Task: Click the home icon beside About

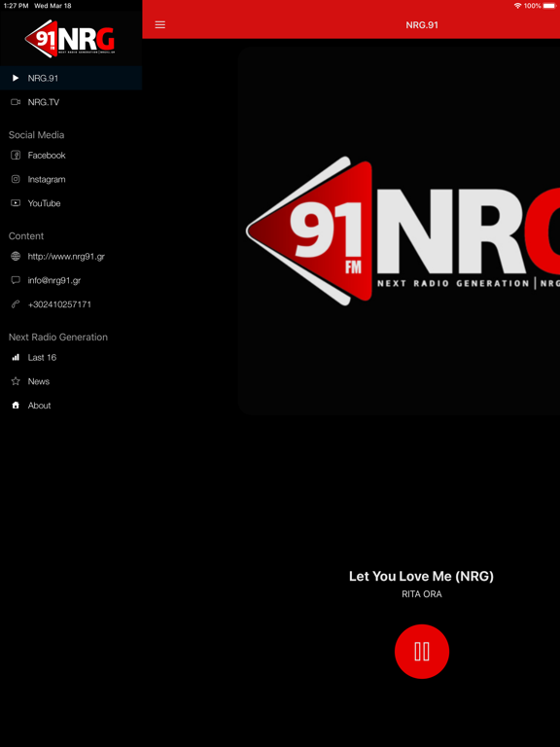Action: (16, 406)
